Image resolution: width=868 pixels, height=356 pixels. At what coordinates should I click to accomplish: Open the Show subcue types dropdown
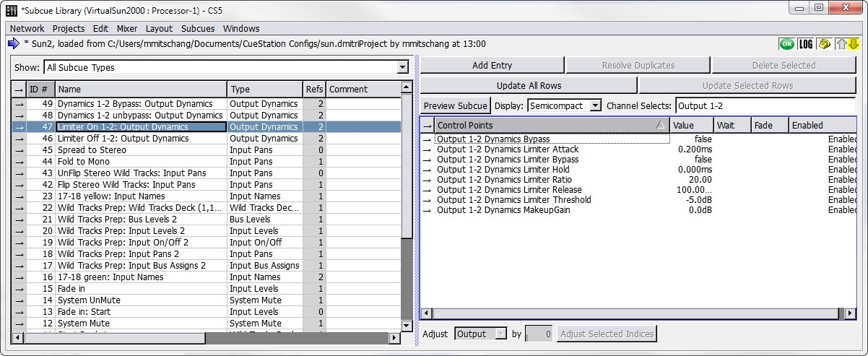pyautogui.click(x=402, y=68)
